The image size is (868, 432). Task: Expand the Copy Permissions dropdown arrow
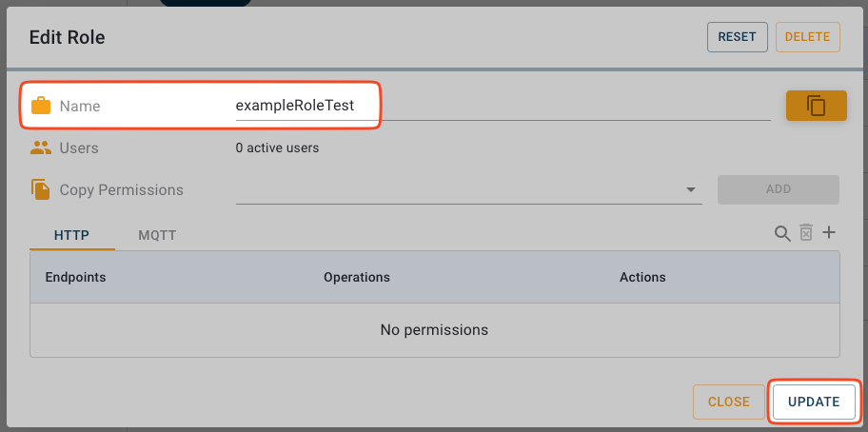coord(691,190)
